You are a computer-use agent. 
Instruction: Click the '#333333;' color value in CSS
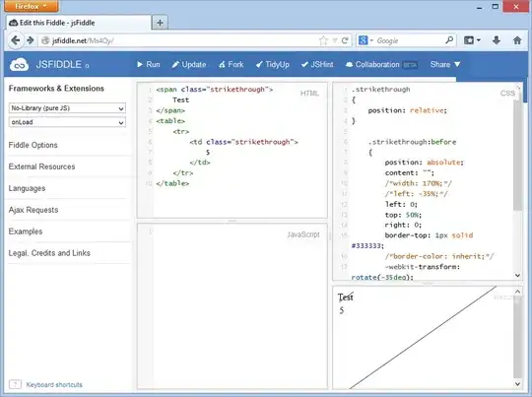coord(367,245)
